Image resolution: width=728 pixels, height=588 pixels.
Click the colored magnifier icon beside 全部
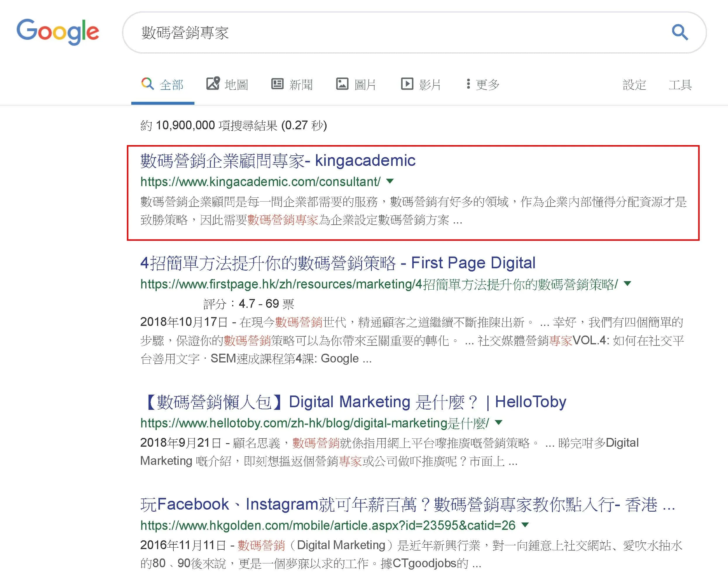tap(147, 83)
